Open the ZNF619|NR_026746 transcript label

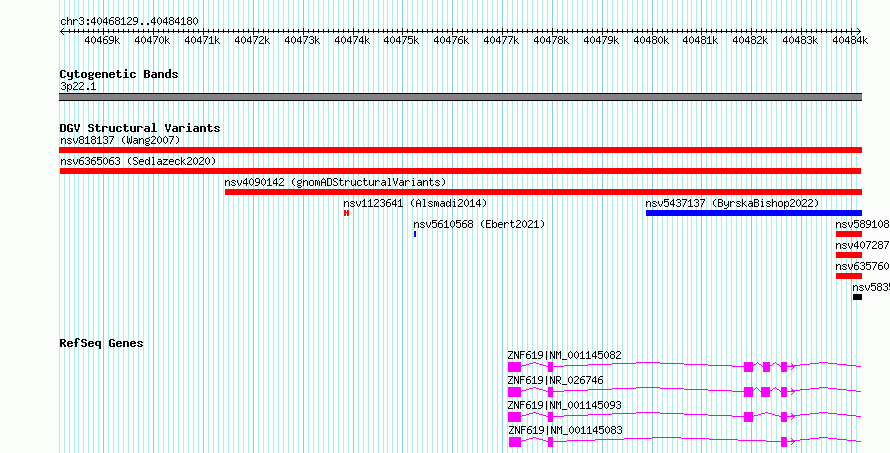click(x=556, y=380)
